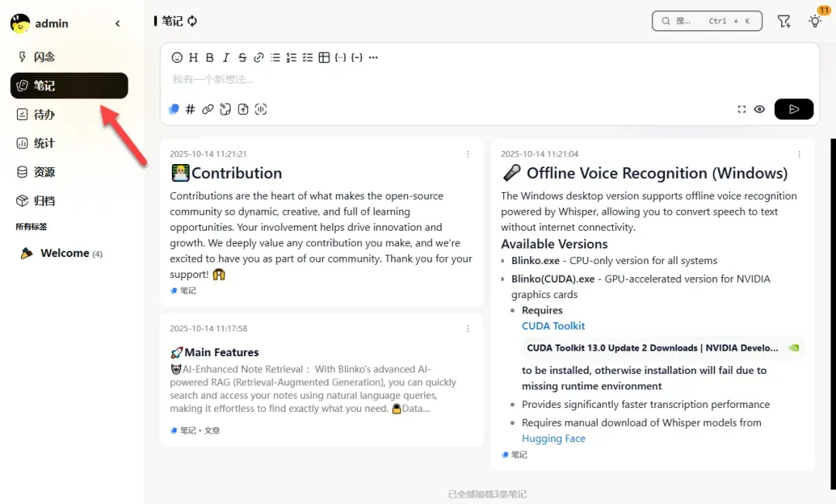Open the three-dot menu on the Contribution note

pyautogui.click(x=468, y=154)
